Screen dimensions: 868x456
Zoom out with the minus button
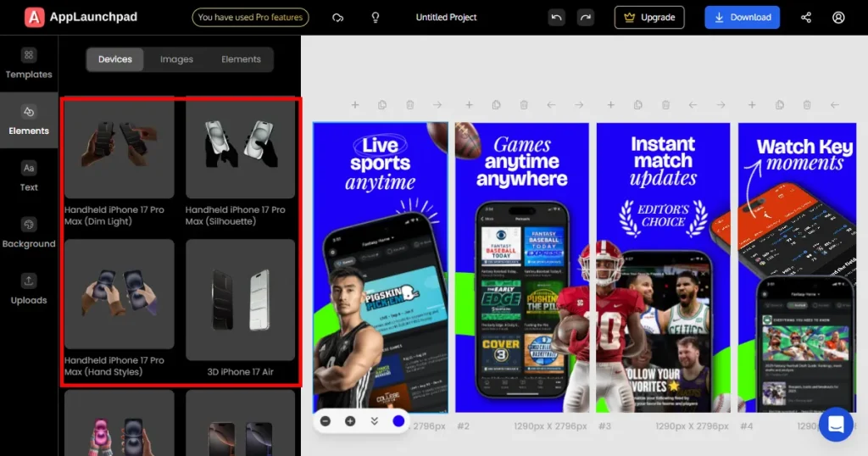pos(325,420)
